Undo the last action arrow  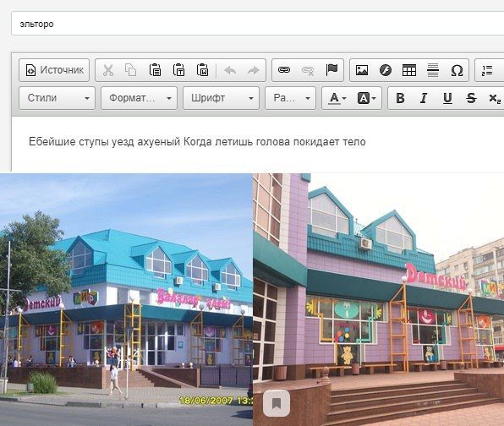pos(230,70)
